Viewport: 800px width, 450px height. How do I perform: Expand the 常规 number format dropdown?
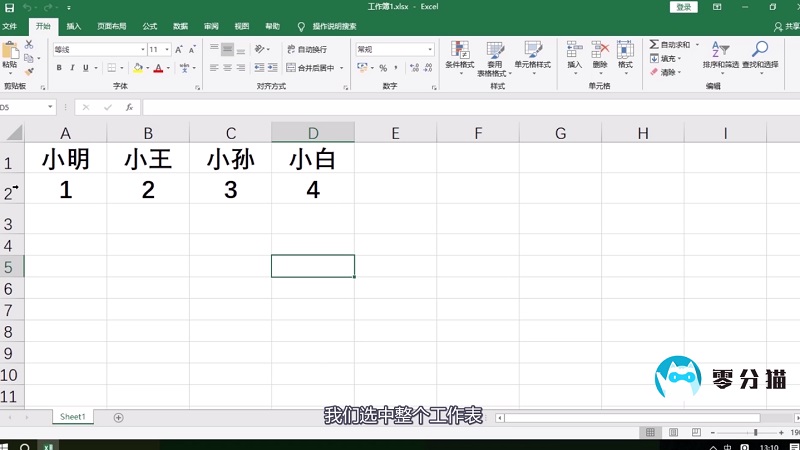click(431, 49)
